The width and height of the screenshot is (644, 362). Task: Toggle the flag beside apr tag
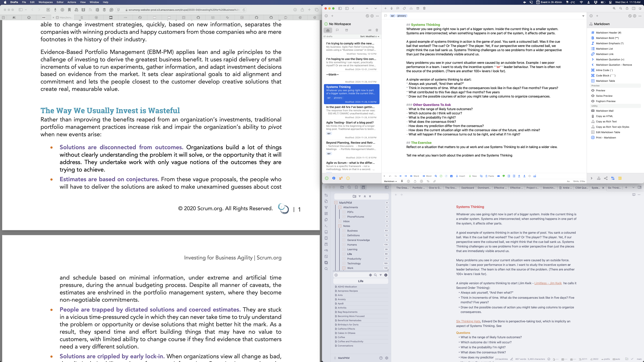(386, 16)
